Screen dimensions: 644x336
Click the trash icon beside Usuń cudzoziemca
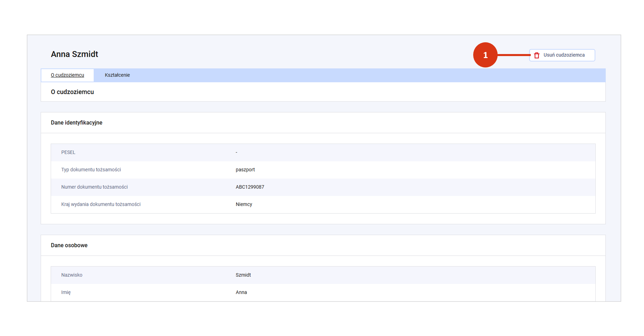(537, 55)
